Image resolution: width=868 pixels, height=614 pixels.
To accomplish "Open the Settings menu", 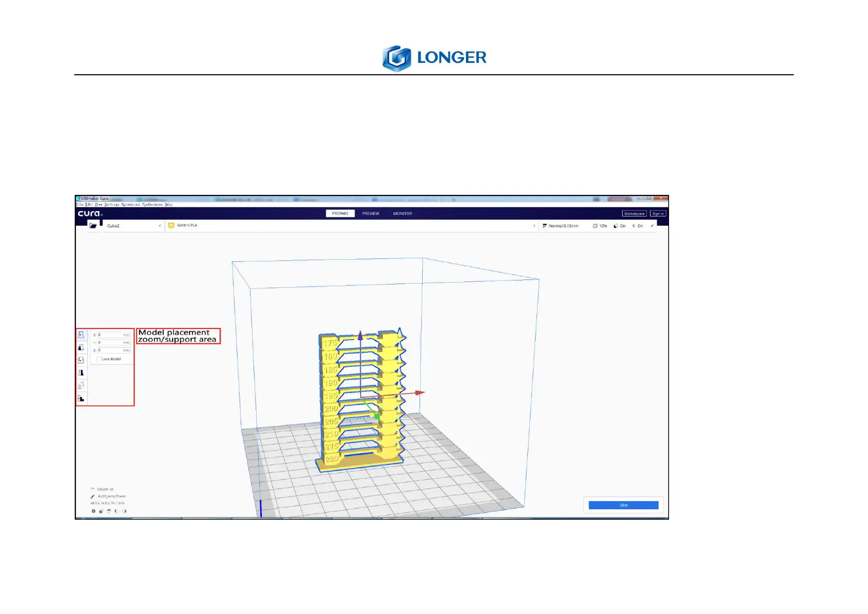I will (112, 205).
